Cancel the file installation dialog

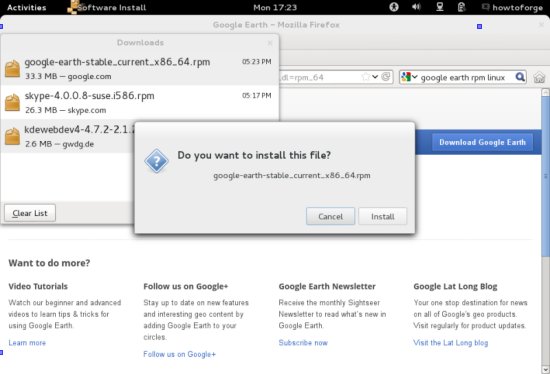(x=330, y=216)
